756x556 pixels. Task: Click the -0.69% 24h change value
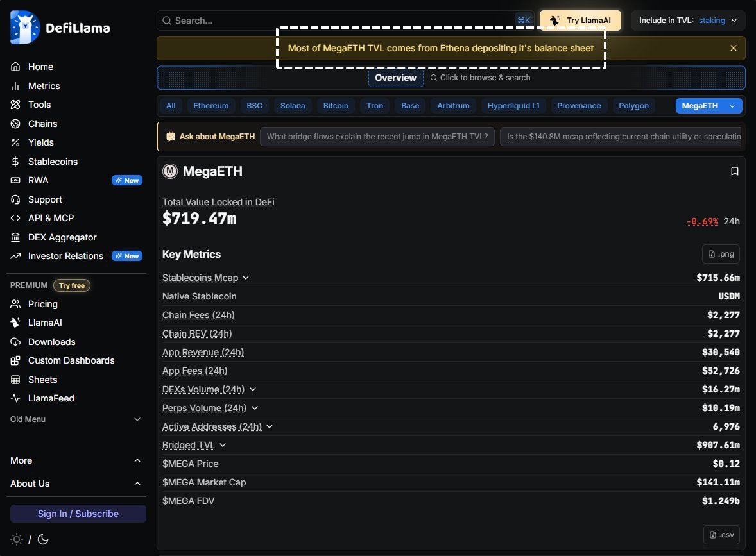click(x=702, y=221)
